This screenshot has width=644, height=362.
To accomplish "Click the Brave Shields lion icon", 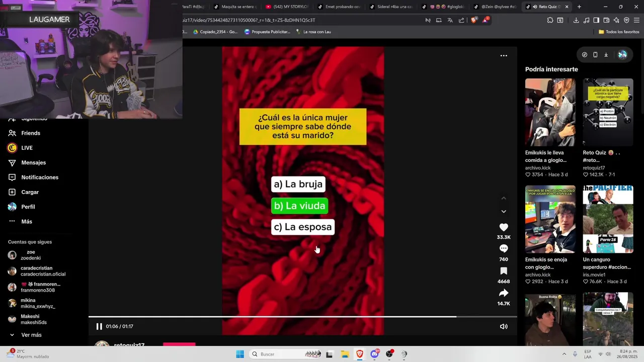I will (473, 20).
